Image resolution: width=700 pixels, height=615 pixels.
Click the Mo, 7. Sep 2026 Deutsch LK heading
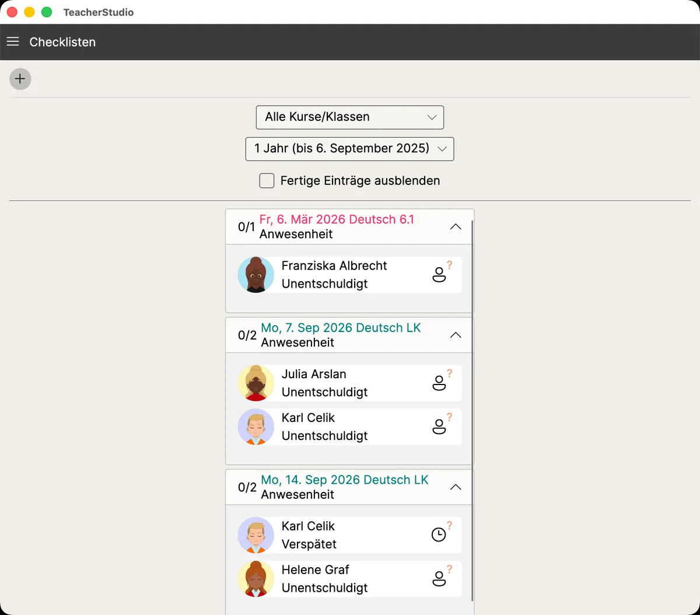(341, 328)
